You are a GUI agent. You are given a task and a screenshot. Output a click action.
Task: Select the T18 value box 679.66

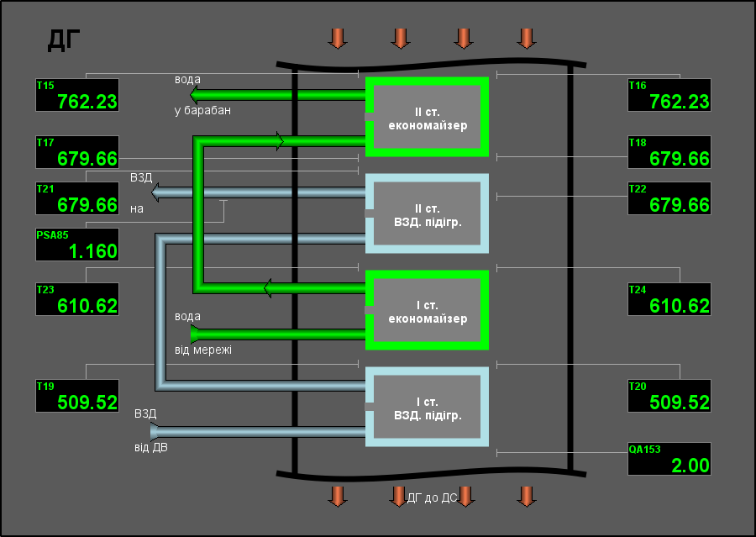click(x=669, y=152)
